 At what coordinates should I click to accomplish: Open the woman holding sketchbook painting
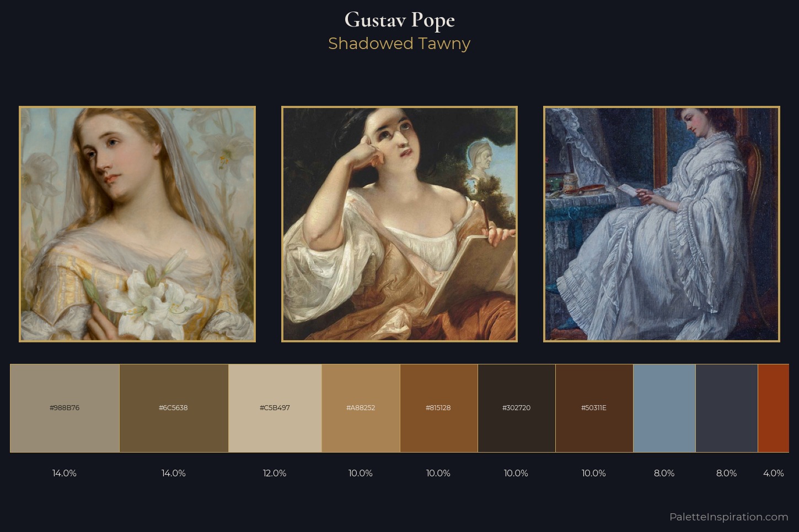pos(399,224)
